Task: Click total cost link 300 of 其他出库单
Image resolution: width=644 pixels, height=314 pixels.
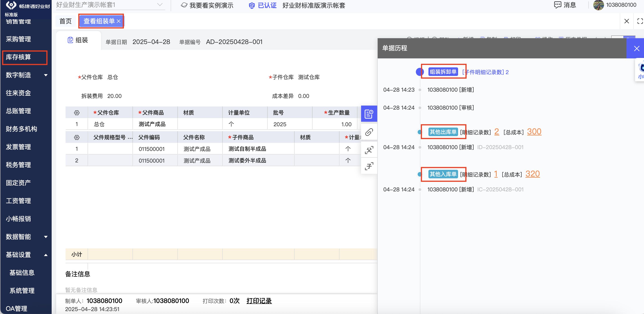Action: point(534,131)
